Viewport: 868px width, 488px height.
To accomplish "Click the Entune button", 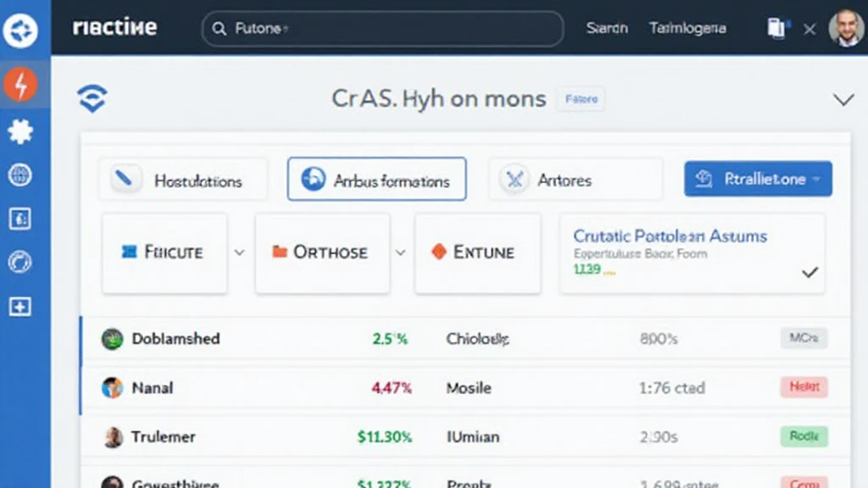I will 476,252.
